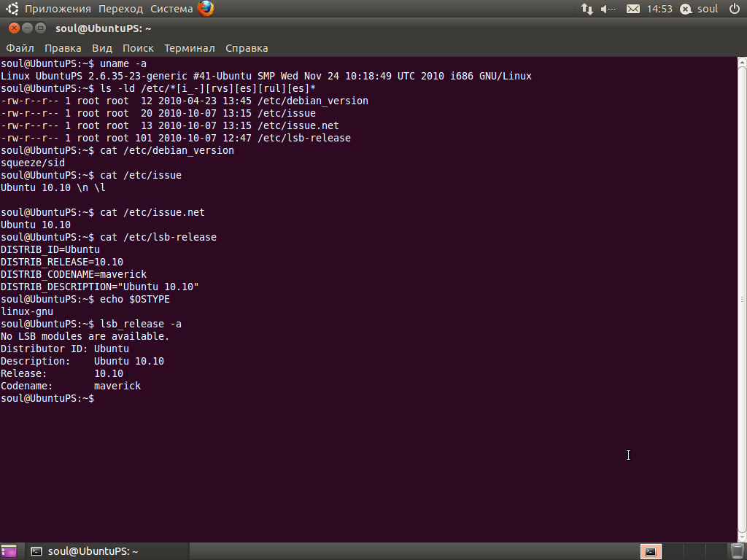Open the Файл menu in terminal
Viewport: 747px width, 560px height.
pos(20,48)
